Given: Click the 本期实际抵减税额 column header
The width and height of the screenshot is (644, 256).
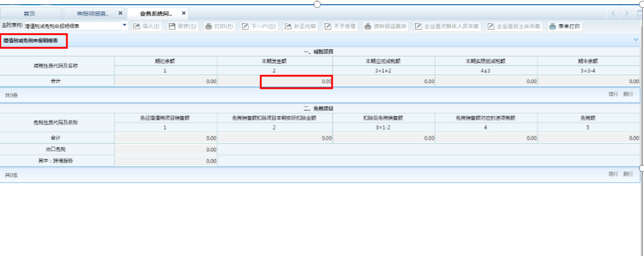Looking at the screenshot, I should (x=487, y=61).
